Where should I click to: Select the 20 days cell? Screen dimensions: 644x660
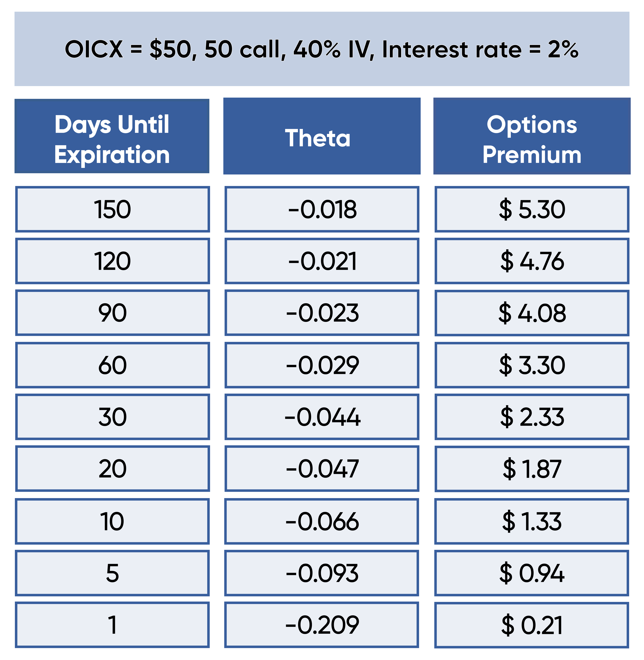point(112,469)
